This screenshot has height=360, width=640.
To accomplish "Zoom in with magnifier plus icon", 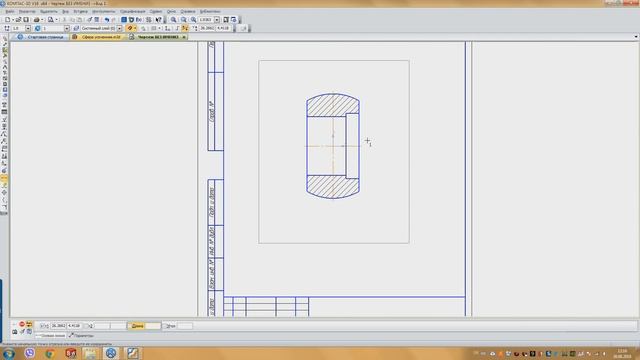I will click(x=173, y=20).
